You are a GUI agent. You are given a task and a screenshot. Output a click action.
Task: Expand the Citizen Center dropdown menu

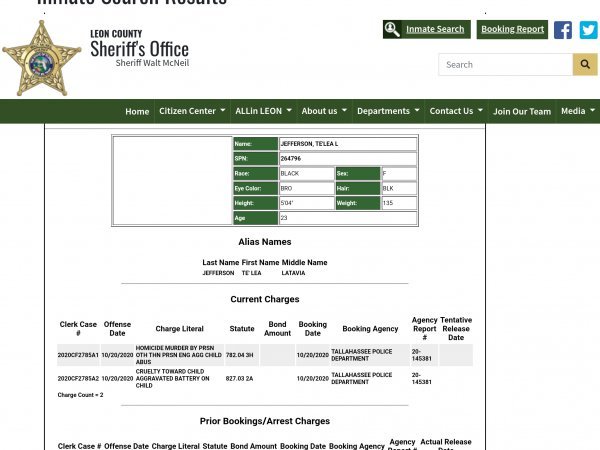192,111
